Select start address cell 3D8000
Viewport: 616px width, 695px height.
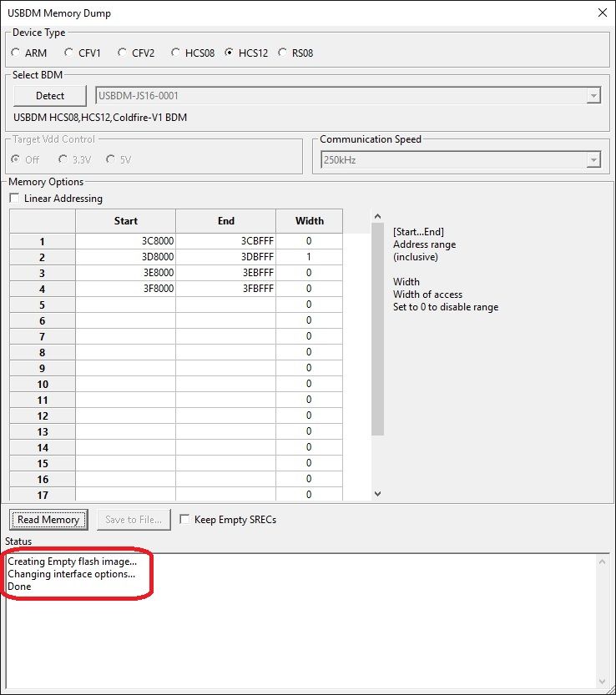[125, 257]
